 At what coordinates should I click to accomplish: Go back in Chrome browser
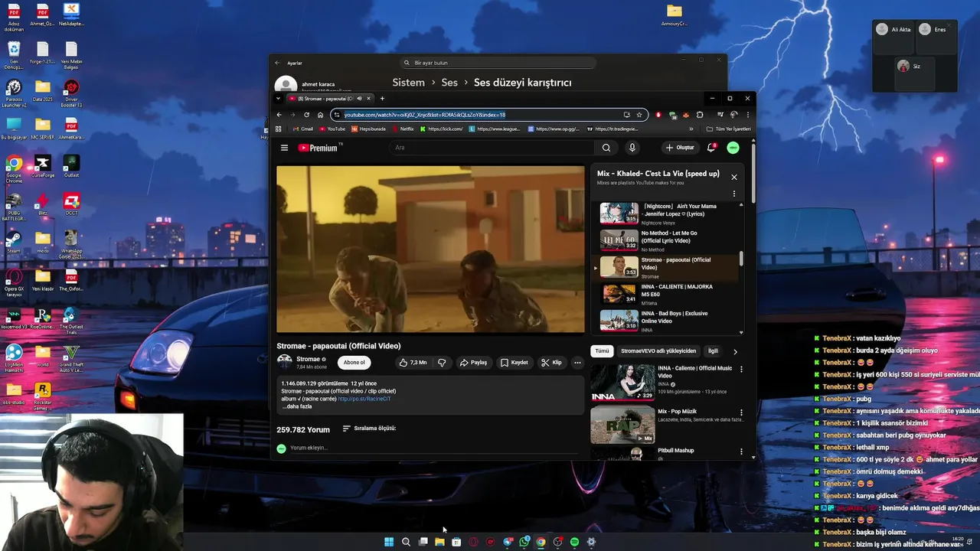[279, 115]
